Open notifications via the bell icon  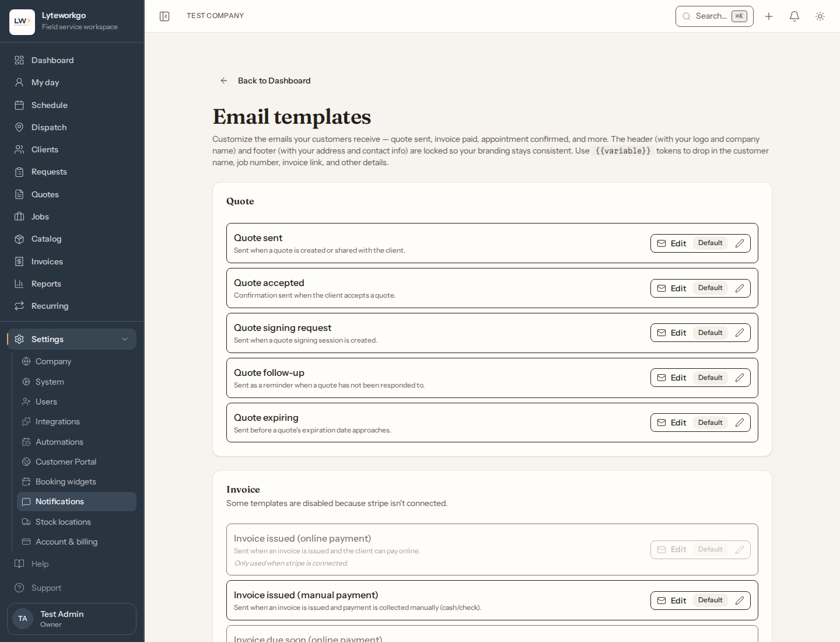coord(794,16)
